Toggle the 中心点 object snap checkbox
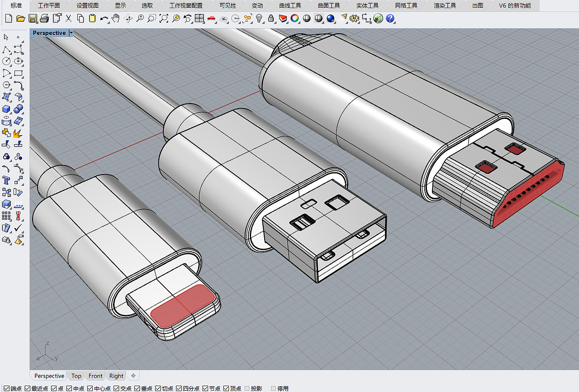Screen dimensions: 579x392 pos(90,388)
